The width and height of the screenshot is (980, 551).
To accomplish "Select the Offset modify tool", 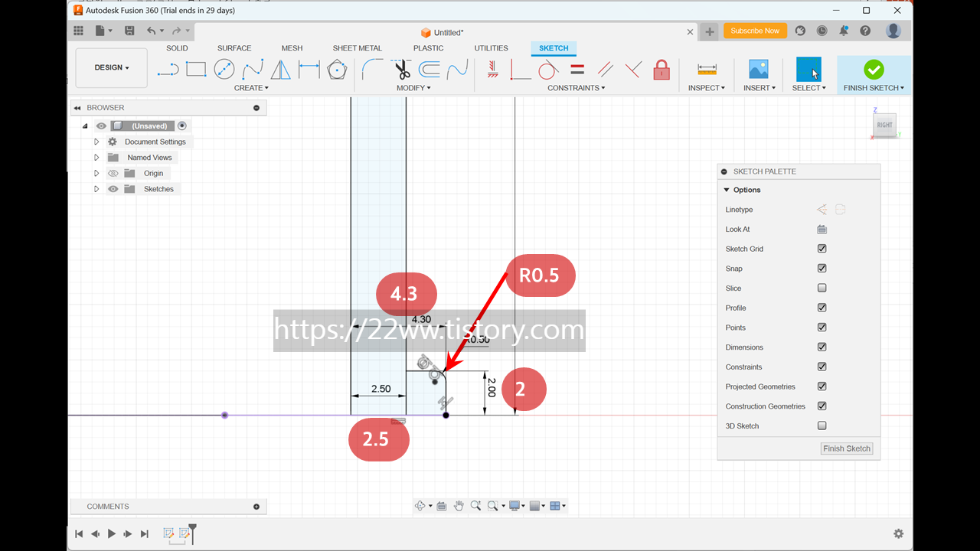I will 430,70.
